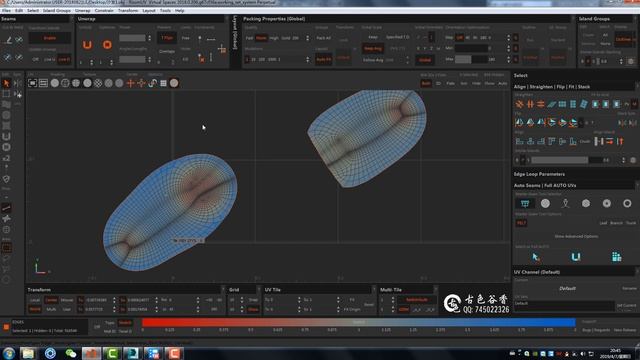Click the Global button in Packing Properties
This screenshot has height=360, width=640.
[424, 60]
